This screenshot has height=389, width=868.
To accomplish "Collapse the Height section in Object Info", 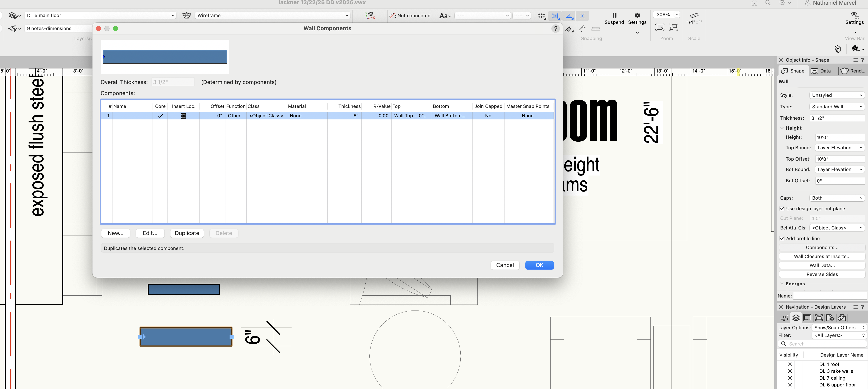I will [782, 128].
